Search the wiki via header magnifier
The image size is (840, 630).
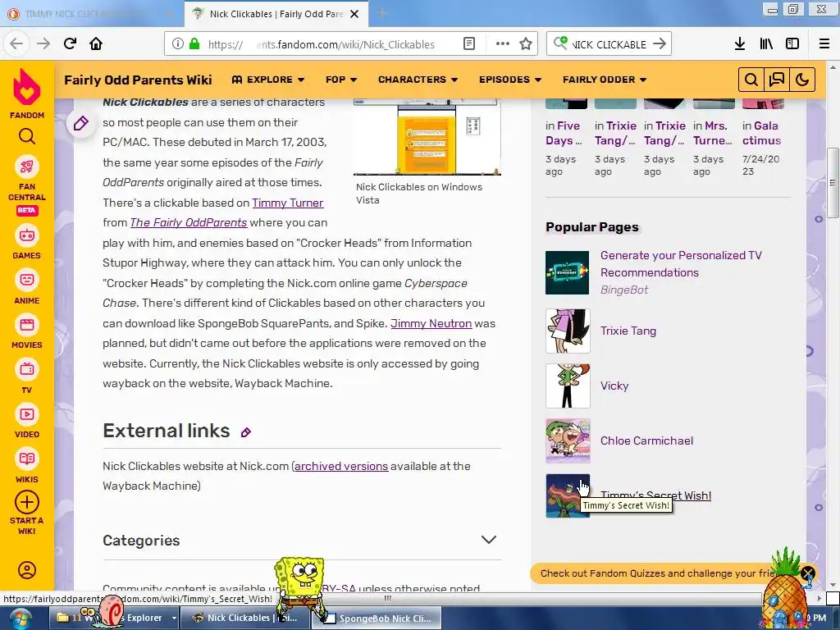[751, 80]
